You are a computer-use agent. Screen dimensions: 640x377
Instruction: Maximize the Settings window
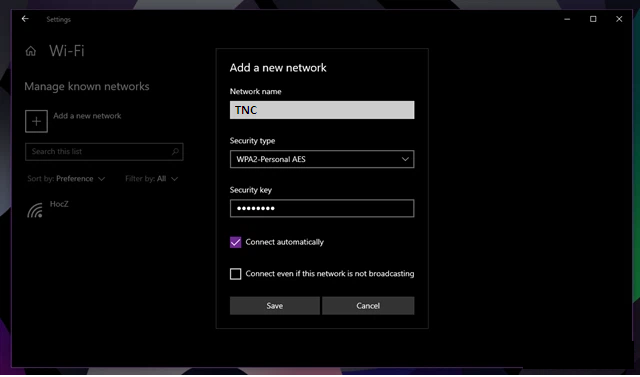[593, 19]
